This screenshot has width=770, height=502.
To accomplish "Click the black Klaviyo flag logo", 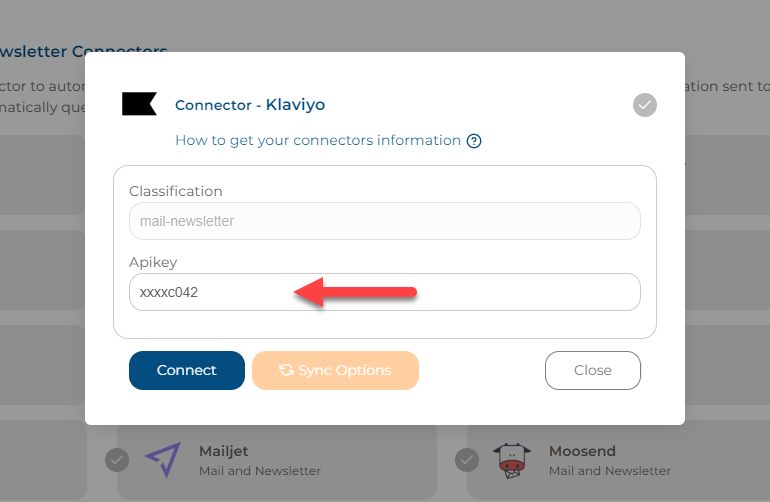I will 139,104.
